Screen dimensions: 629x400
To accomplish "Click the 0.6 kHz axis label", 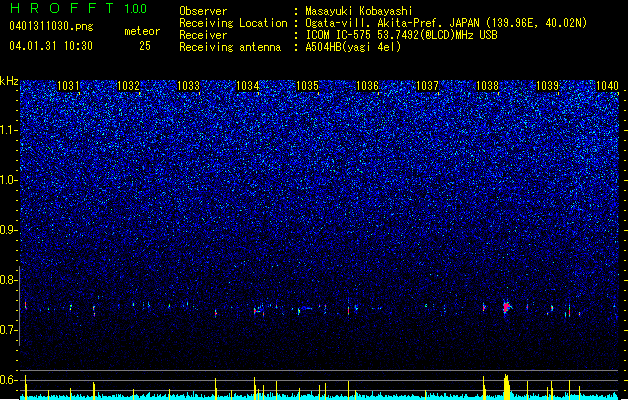I will [x=8, y=380].
